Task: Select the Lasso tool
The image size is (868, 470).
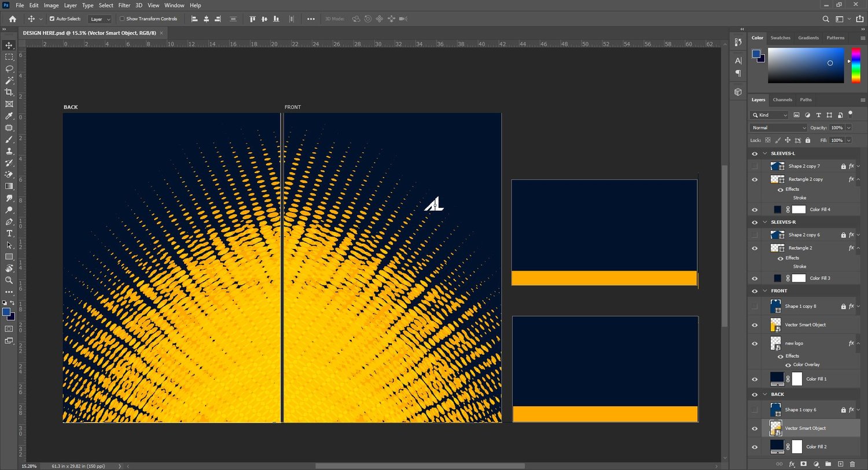Action: [9, 69]
